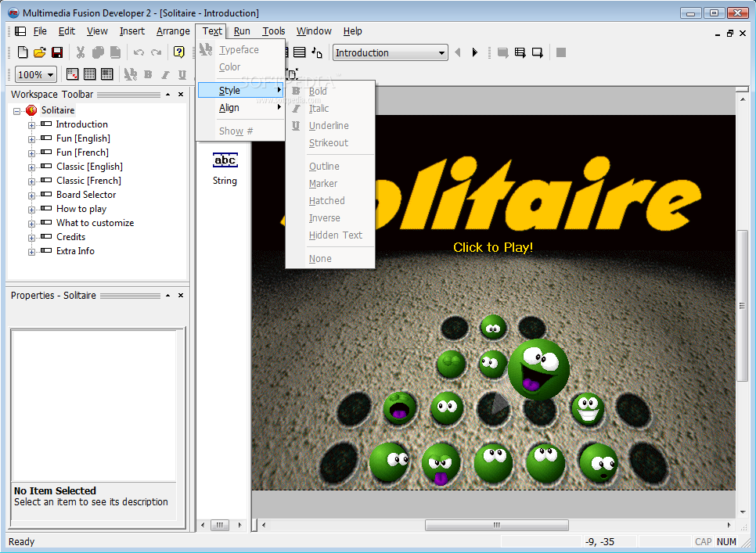Expand the How to play tree node
This screenshot has height=553, width=756.
tap(31, 210)
